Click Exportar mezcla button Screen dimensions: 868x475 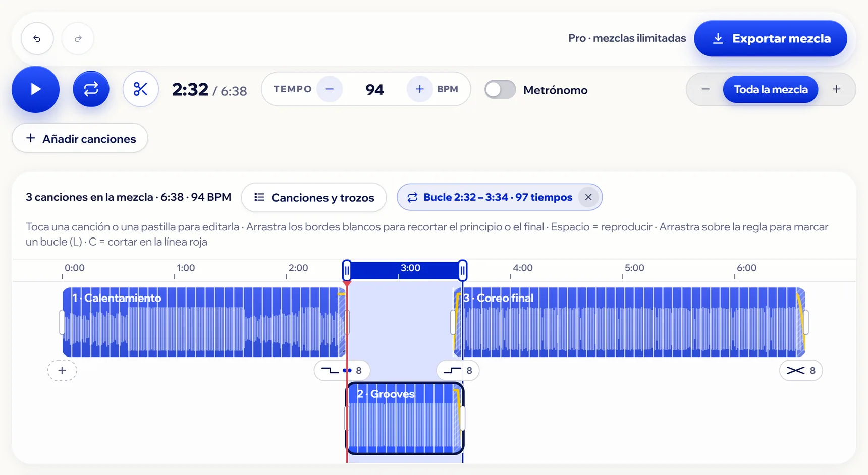[771, 38]
